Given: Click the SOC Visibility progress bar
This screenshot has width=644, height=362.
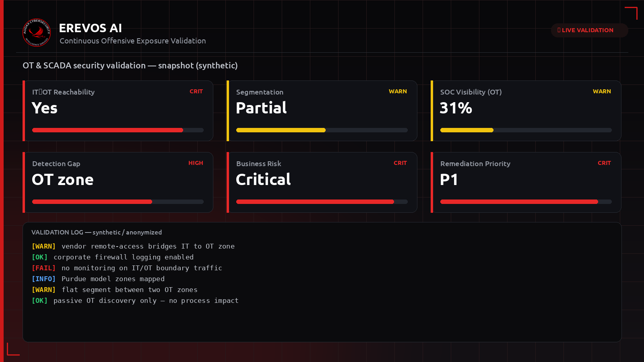Looking at the screenshot, I should [x=526, y=130].
